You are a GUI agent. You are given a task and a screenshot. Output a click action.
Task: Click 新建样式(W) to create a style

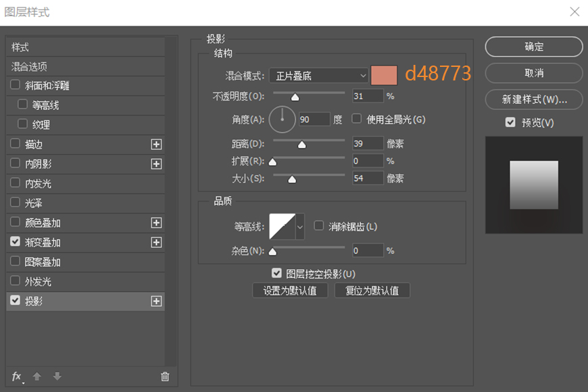[x=533, y=99]
